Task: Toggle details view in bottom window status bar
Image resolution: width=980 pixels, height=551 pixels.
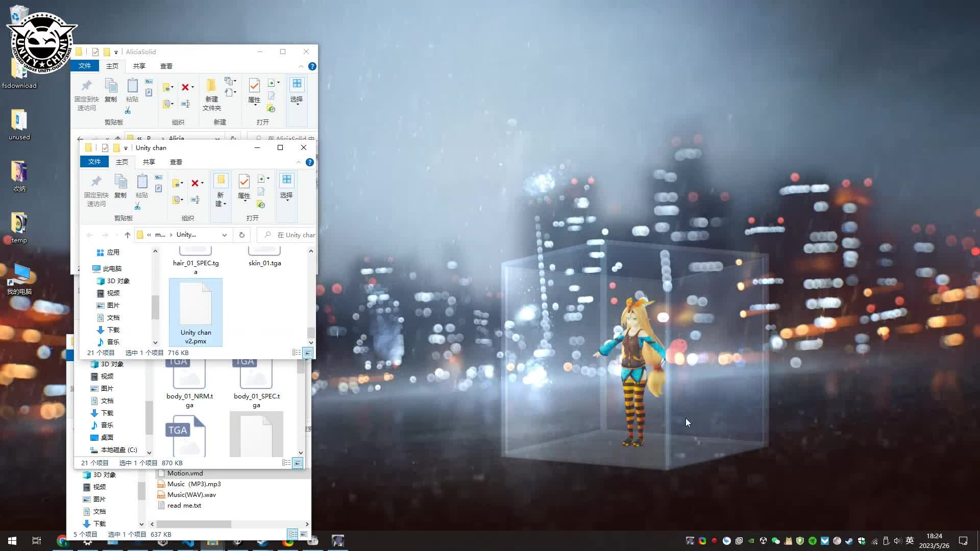Action: 292,534
